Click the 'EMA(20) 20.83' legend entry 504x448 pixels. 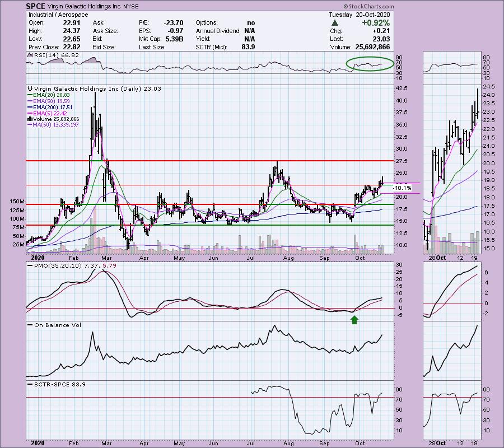click(x=51, y=95)
